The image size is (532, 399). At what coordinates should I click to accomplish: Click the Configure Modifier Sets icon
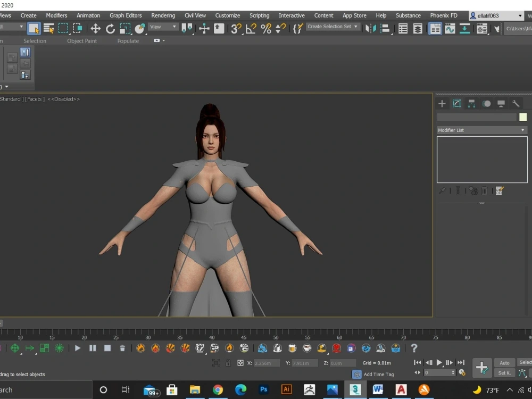tap(499, 190)
